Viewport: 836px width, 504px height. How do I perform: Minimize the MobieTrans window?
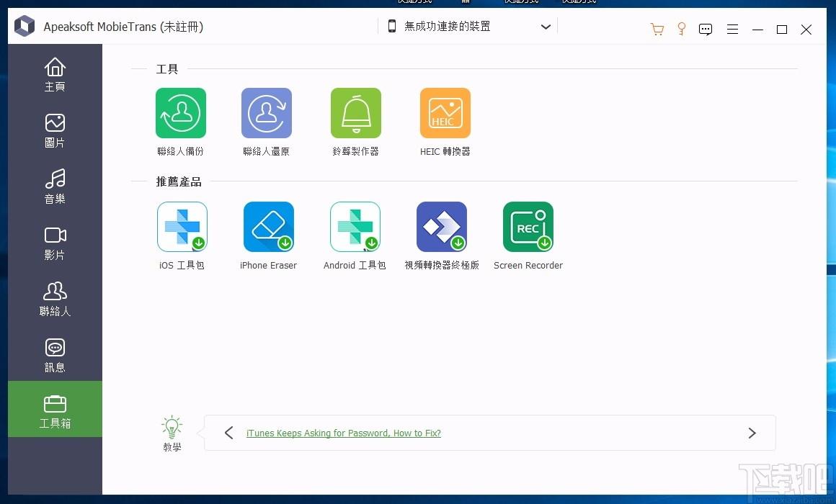757,30
